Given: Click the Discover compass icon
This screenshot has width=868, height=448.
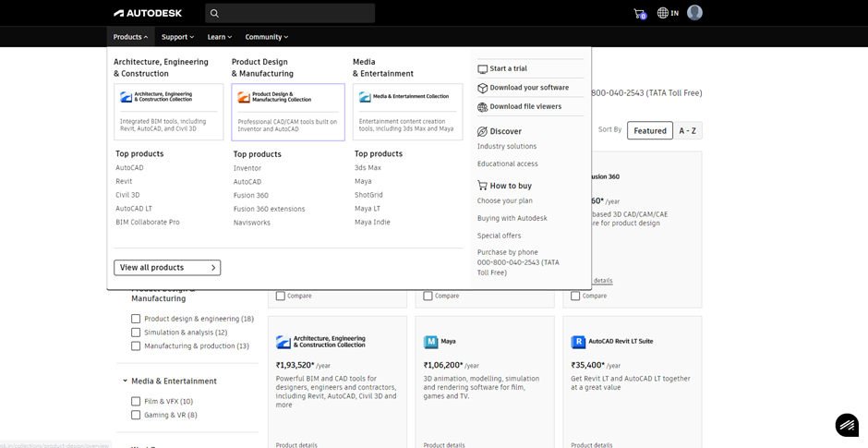Looking at the screenshot, I should 482,131.
